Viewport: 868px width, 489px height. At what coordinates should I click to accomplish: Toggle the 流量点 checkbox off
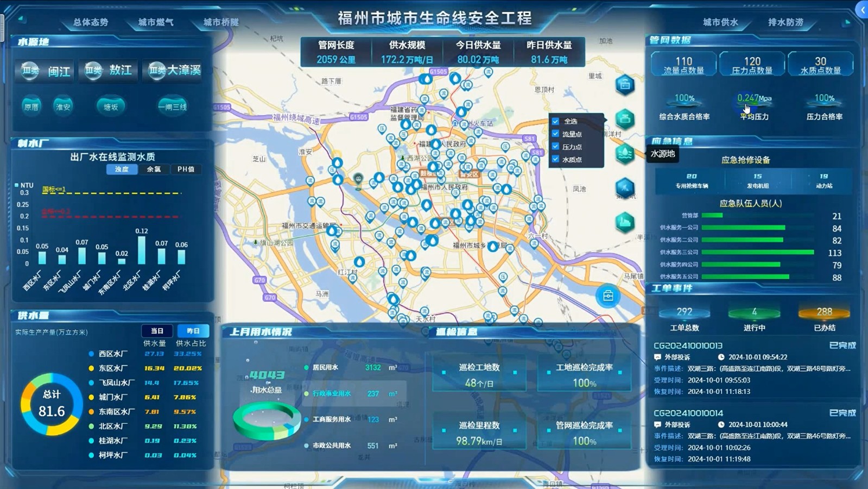[x=555, y=134]
